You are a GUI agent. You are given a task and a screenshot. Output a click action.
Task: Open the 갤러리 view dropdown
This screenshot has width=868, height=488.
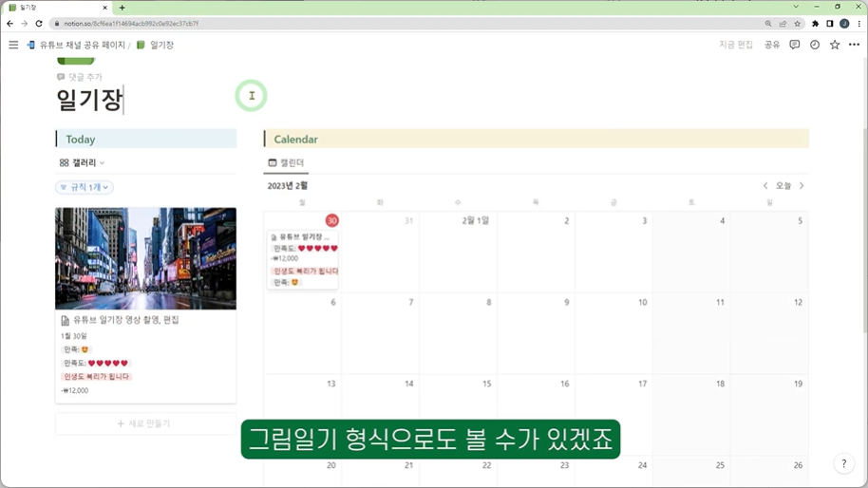(82, 162)
